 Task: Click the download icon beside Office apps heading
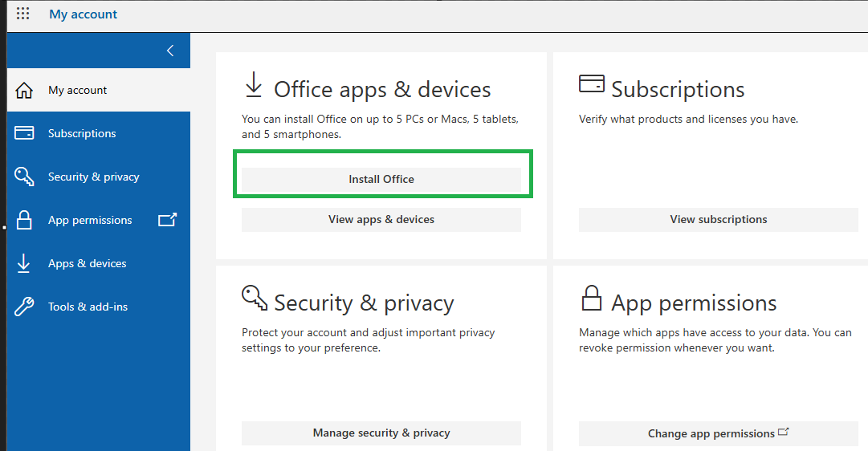tap(254, 85)
